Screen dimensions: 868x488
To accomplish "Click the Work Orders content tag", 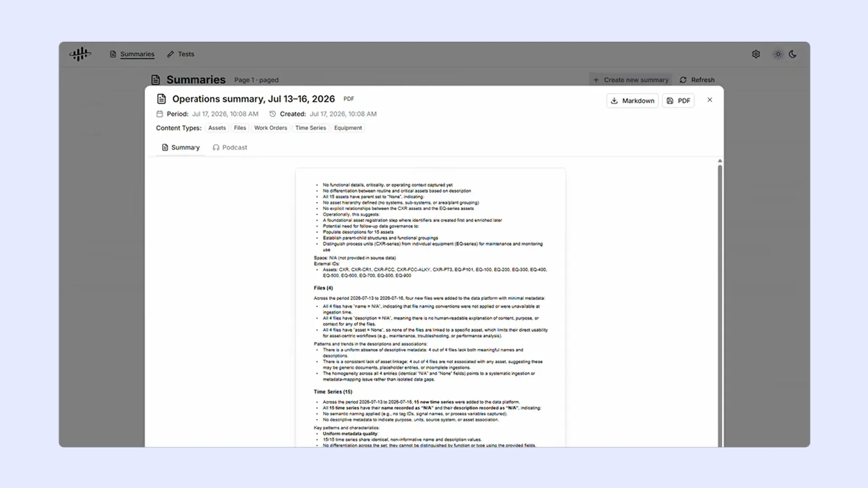I will tap(270, 128).
